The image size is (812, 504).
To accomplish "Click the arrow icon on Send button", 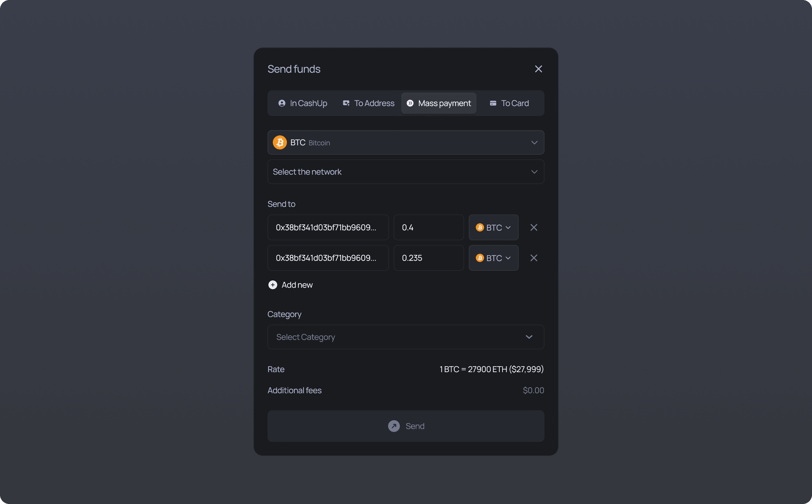I will pyautogui.click(x=394, y=426).
